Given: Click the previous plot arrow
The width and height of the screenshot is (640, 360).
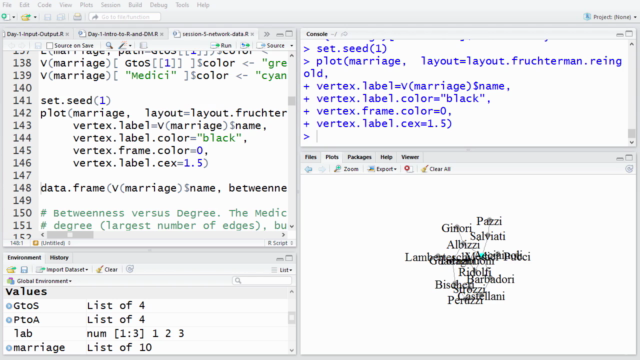Looking at the screenshot, I should point(308,169).
